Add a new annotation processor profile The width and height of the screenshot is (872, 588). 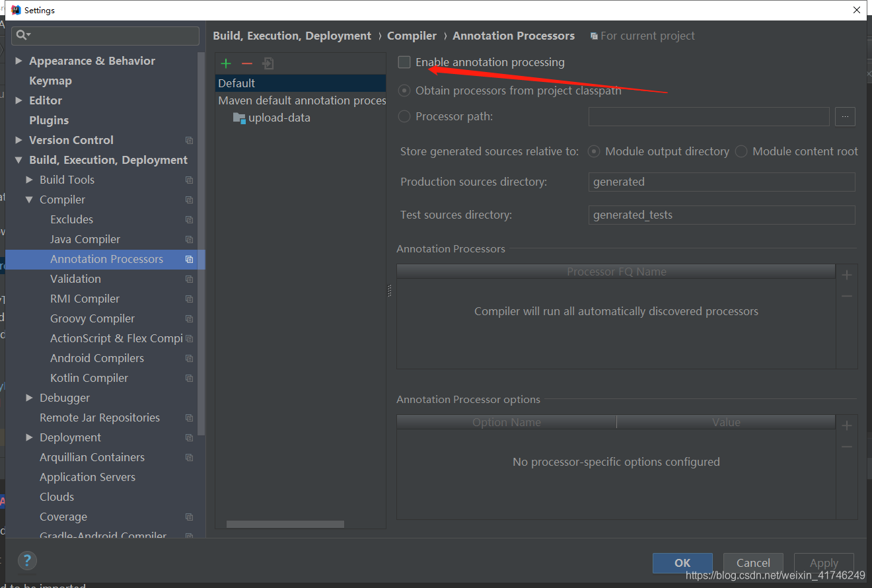pos(226,63)
